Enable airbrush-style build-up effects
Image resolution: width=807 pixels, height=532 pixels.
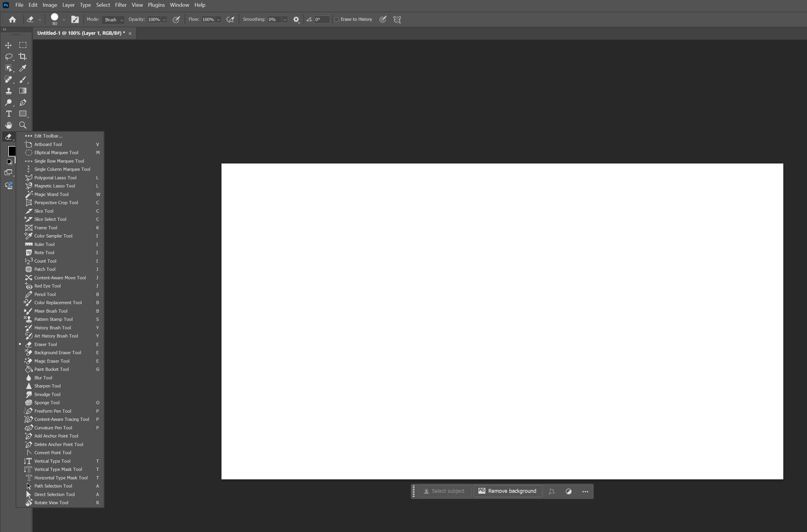(x=231, y=19)
